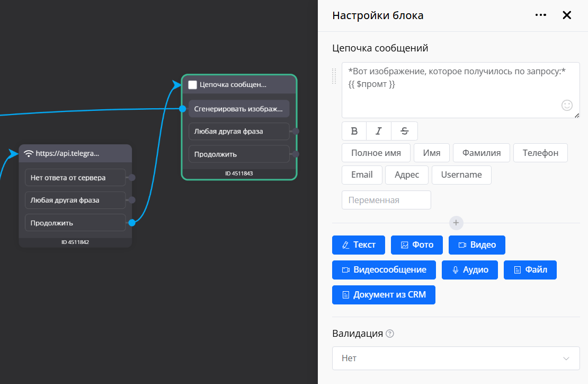The image size is (588, 384).
Task: Open the emoji picker in message field
Action: click(x=567, y=105)
